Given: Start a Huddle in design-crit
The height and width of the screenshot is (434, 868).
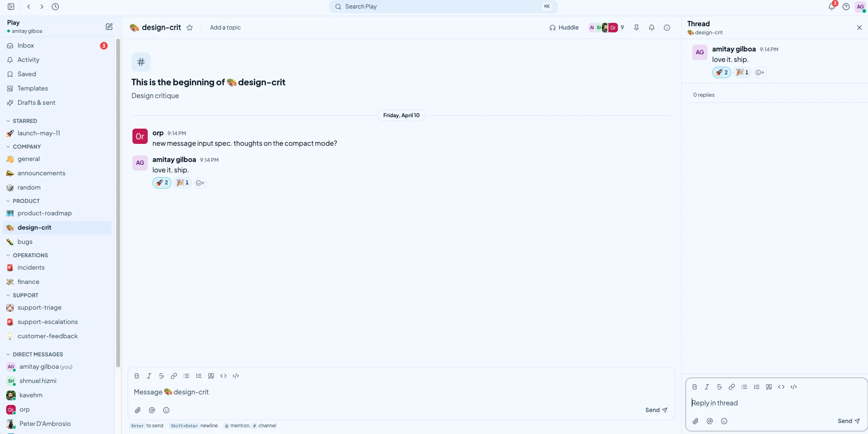Looking at the screenshot, I should 564,28.
